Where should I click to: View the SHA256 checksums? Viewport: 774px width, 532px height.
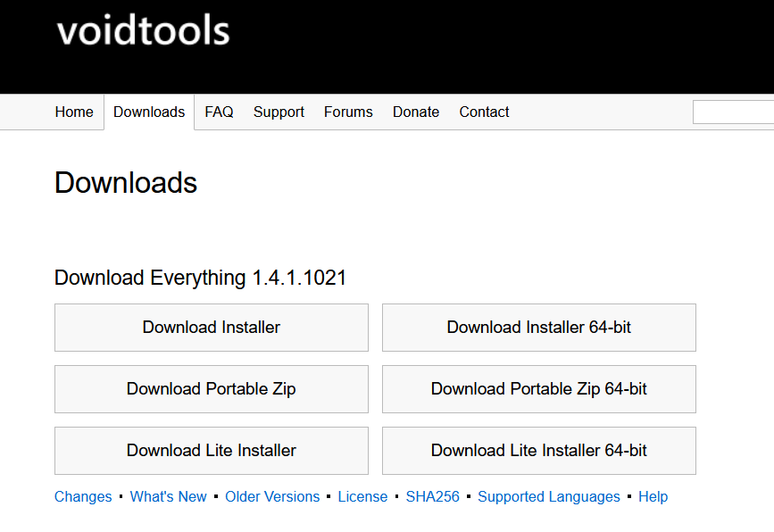pyautogui.click(x=433, y=496)
